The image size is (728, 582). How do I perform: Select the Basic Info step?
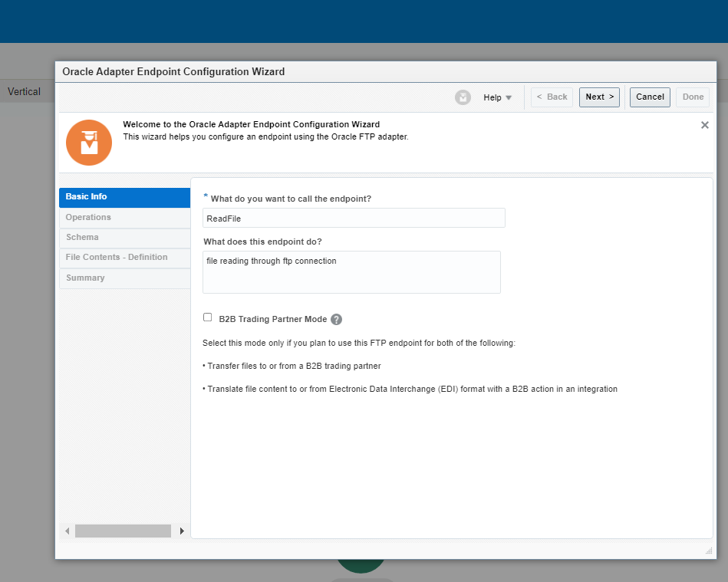pyautogui.click(x=124, y=197)
